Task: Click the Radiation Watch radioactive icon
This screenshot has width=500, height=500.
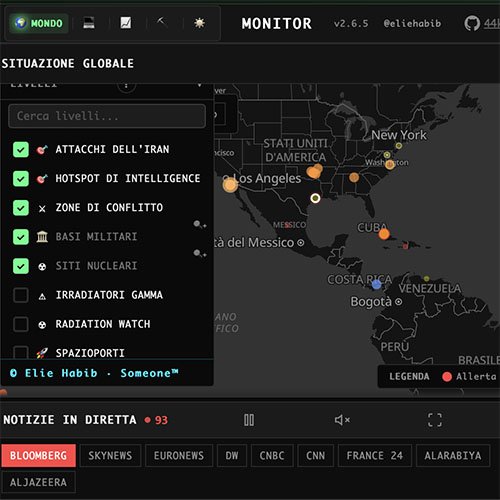Action: 42,324
